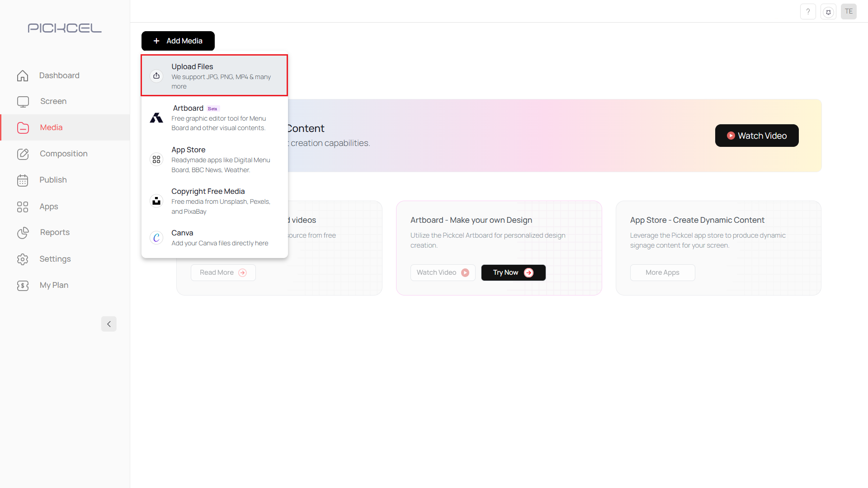Image resolution: width=868 pixels, height=488 pixels.
Task: Select the Screen monitor icon
Action: 23,101
